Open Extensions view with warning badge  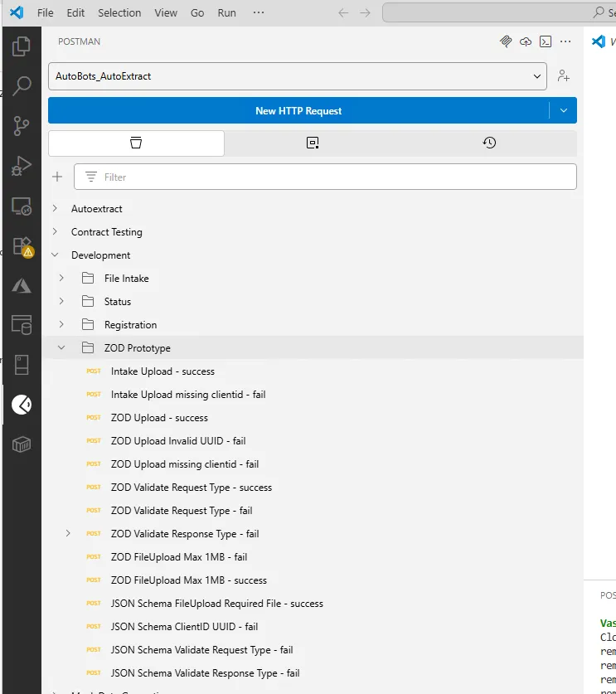click(x=22, y=246)
